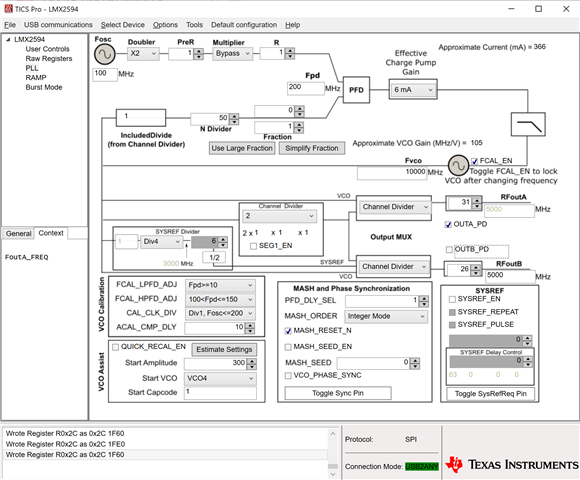The image size is (580, 480).
Task: Open RFoutA Output MUX Channel Divider dropdown
Action: click(394, 207)
